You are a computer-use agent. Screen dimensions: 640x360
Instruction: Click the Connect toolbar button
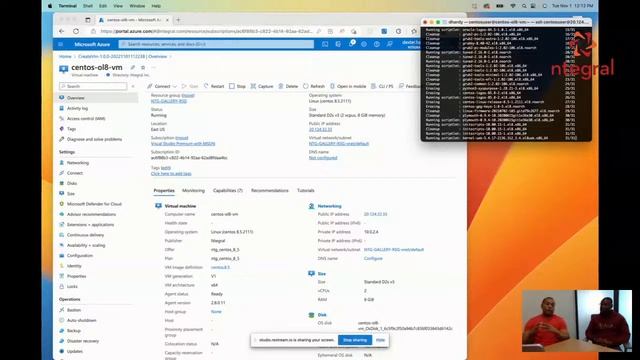point(159,86)
